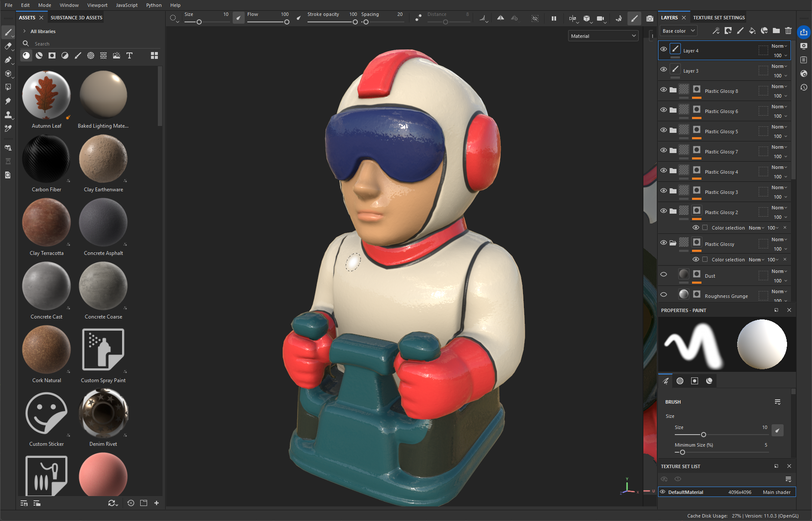Activate the Material Picker eyedropper tool
The height and width of the screenshot is (521, 812).
coord(8,128)
